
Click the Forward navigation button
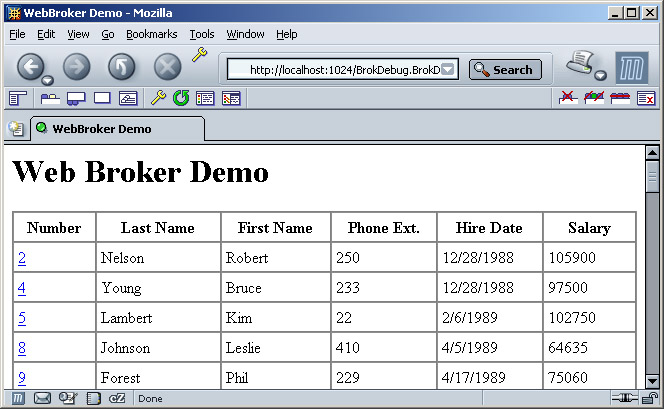pos(77,67)
